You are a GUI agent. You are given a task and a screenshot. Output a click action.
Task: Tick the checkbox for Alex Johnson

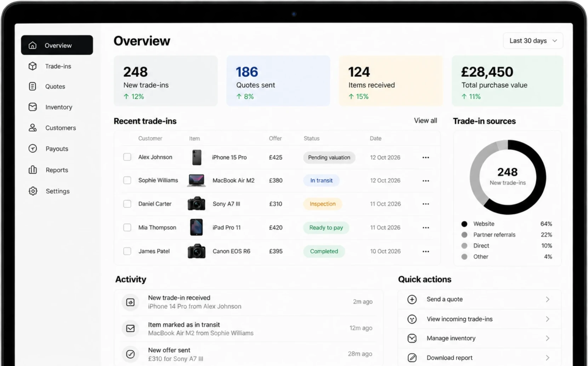click(x=127, y=157)
